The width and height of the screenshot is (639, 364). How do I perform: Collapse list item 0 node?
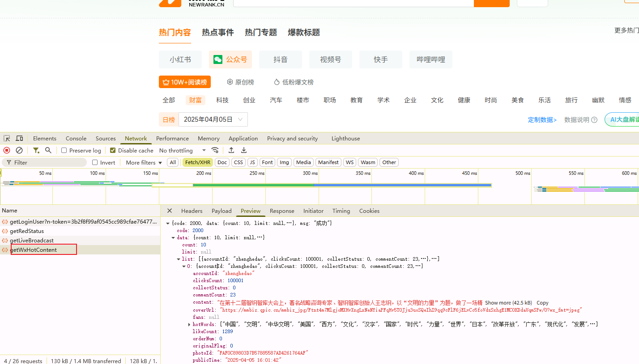click(184, 266)
